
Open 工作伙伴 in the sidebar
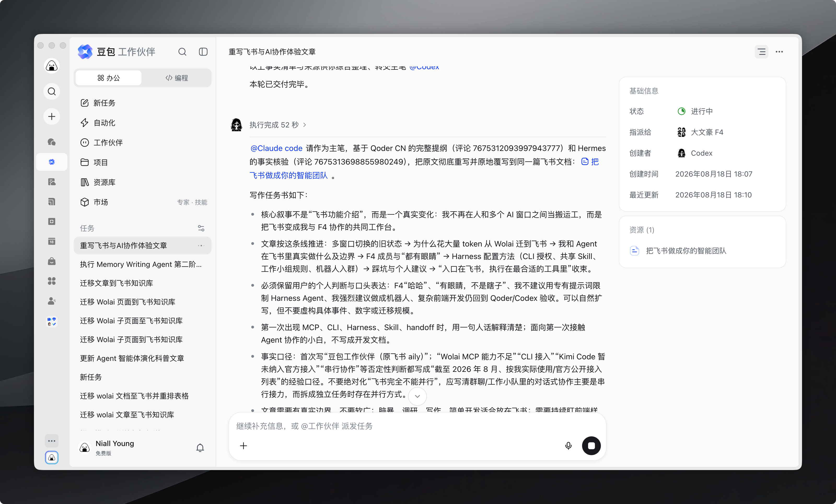pos(142,142)
